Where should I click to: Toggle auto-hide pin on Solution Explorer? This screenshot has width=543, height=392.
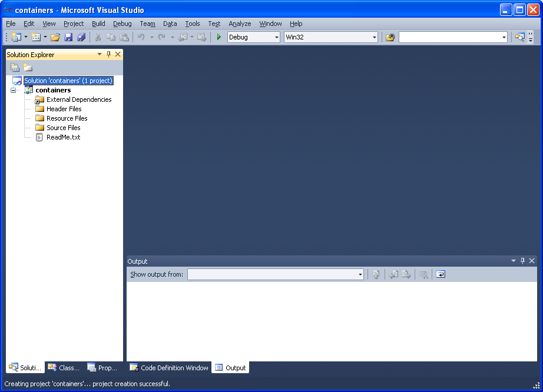(109, 54)
